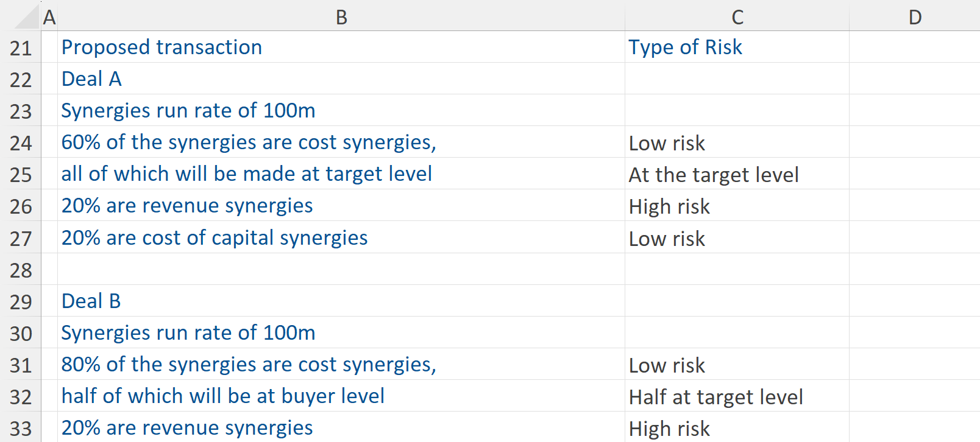Select column D header
980x442 pixels.
point(914,17)
